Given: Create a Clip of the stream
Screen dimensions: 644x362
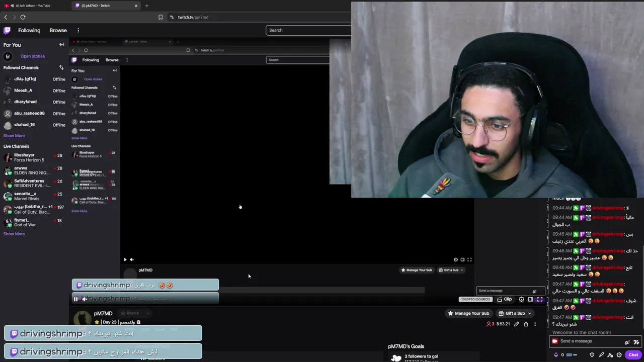Looking at the screenshot, I should 505,300.
